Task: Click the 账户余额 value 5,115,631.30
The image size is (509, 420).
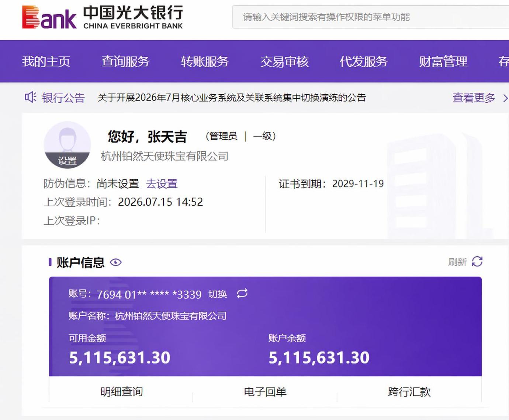Action: coord(319,357)
